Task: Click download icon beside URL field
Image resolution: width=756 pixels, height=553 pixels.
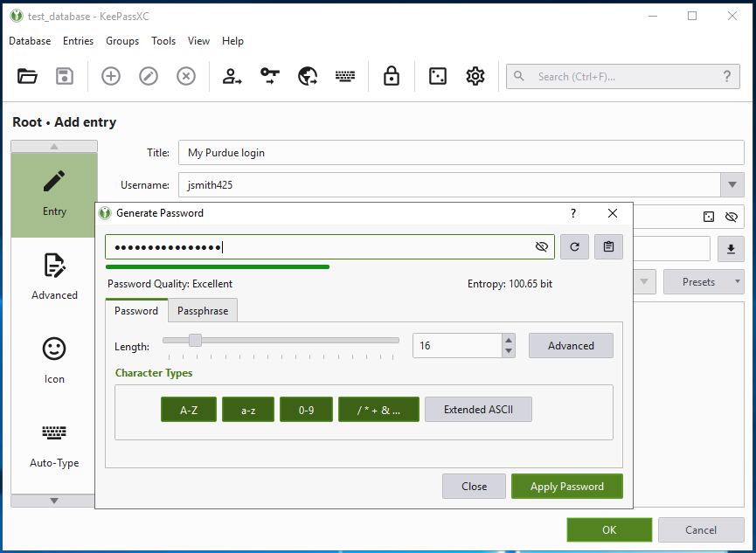Action: 731,249
